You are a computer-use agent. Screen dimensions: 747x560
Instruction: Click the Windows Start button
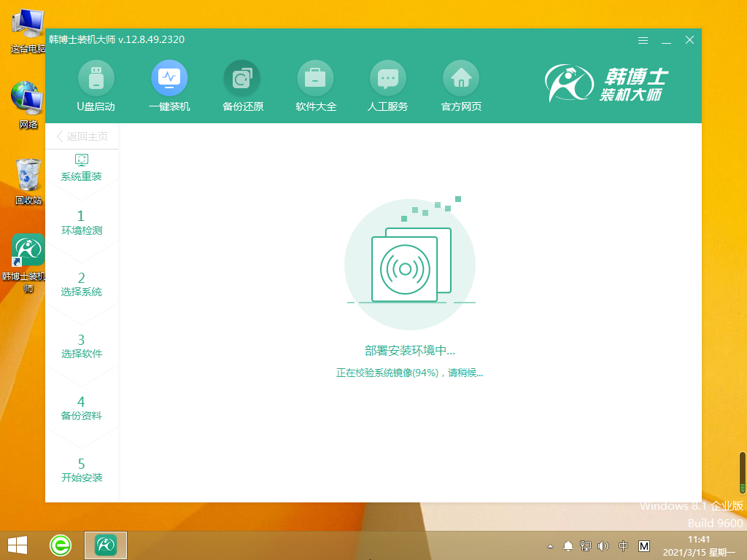click(x=15, y=545)
